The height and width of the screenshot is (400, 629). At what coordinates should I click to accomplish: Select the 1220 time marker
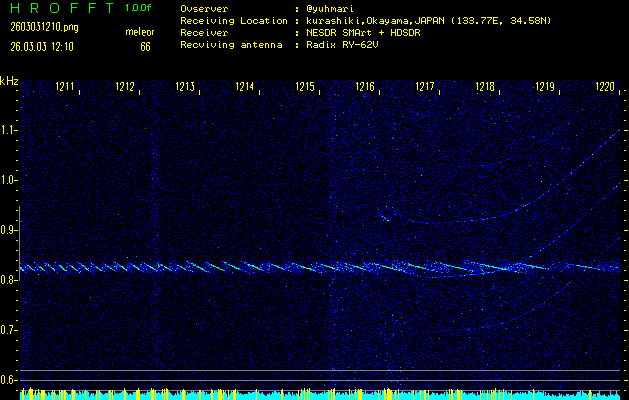tap(605, 88)
